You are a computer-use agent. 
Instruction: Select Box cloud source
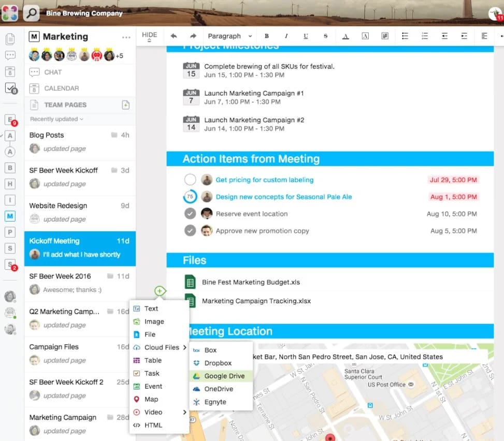(221, 350)
